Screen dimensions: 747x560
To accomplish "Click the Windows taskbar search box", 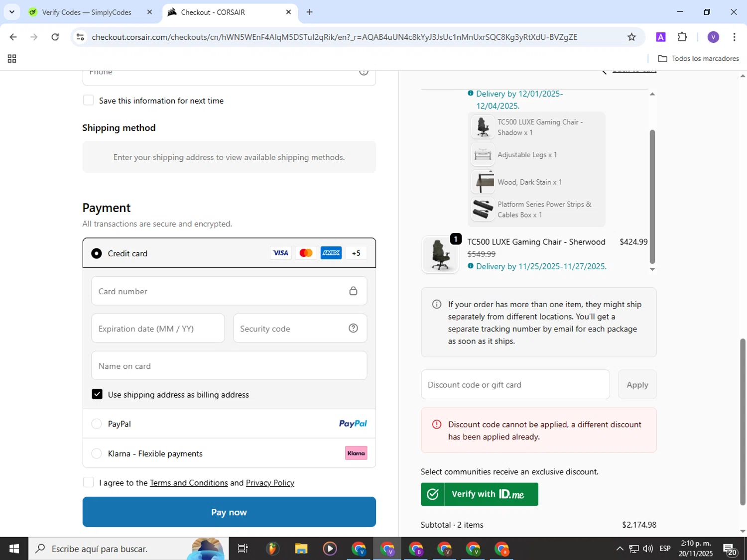I will [x=128, y=549].
